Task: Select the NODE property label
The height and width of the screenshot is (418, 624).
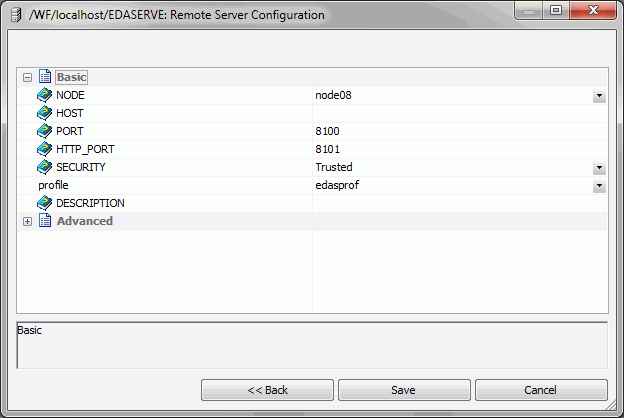Action: 70,96
